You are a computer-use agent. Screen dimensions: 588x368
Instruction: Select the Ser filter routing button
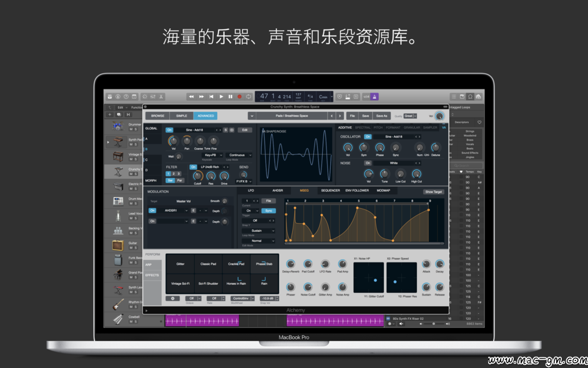pos(170,180)
